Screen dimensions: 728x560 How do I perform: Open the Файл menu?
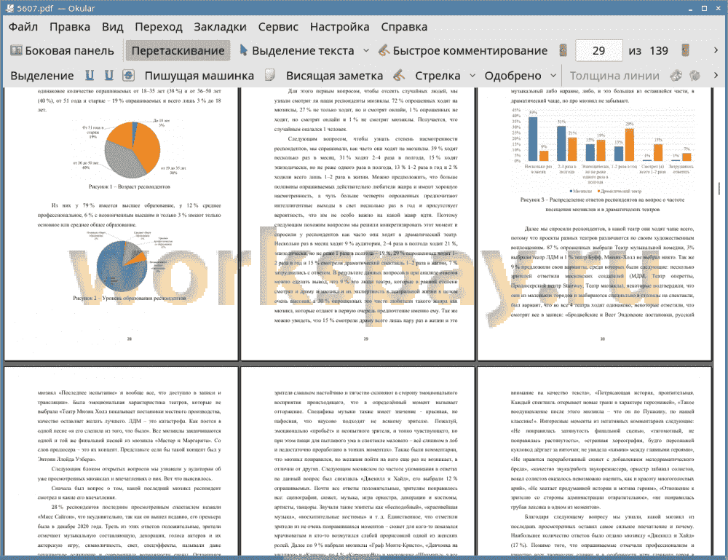(23, 27)
